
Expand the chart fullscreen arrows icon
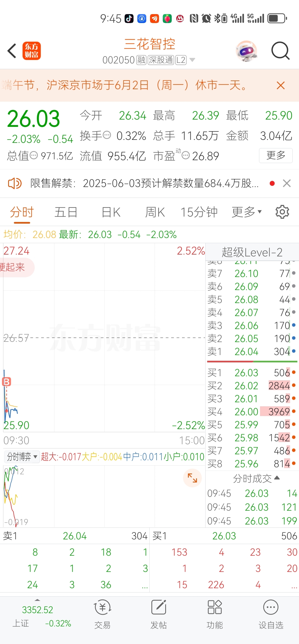tap(192, 478)
